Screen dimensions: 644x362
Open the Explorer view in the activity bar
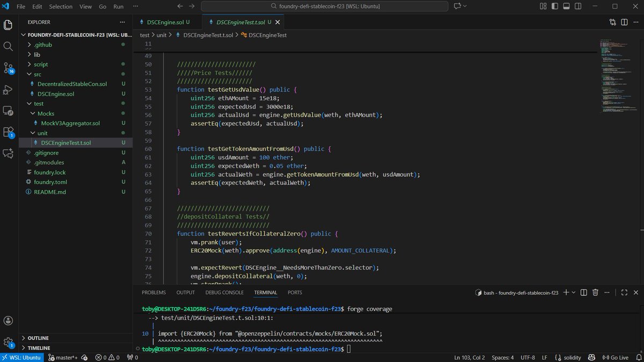coord(8,25)
